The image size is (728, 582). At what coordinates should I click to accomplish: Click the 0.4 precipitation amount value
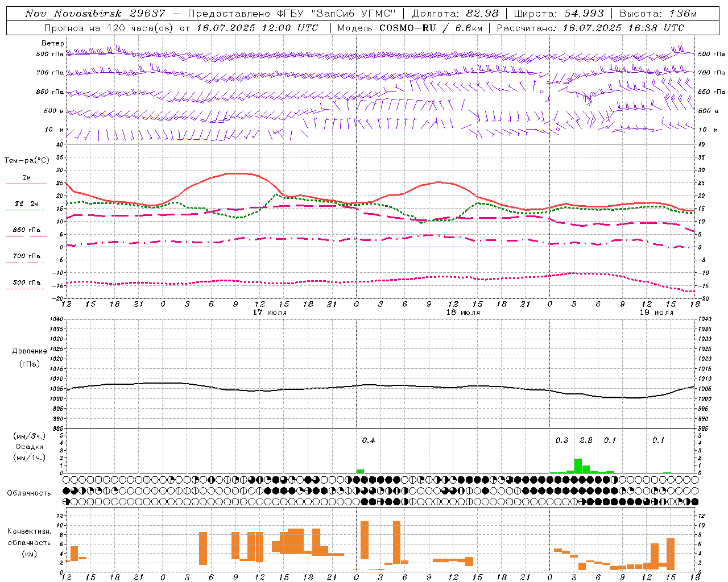click(x=369, y=440)
